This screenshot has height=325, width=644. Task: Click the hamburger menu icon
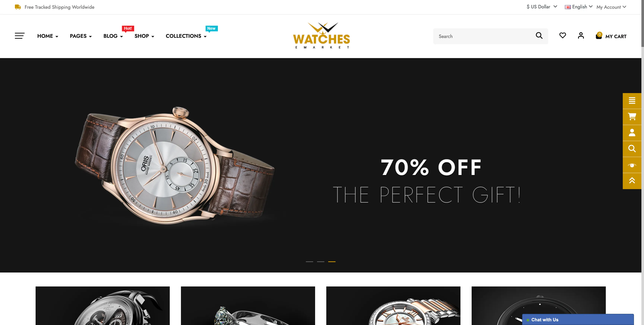pyautogui.click(x=20, y=36)
